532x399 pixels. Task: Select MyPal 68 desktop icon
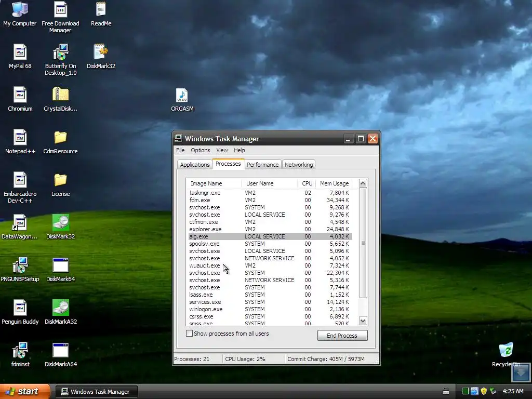(x=20, y=56)
